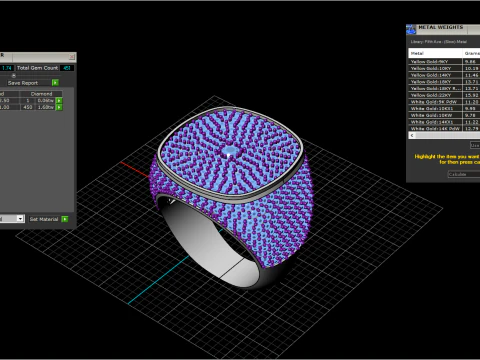Image resolution: width=480 pixels, height=360 pixels.
Task: Close the gem report panel
Action: [72, 57]
